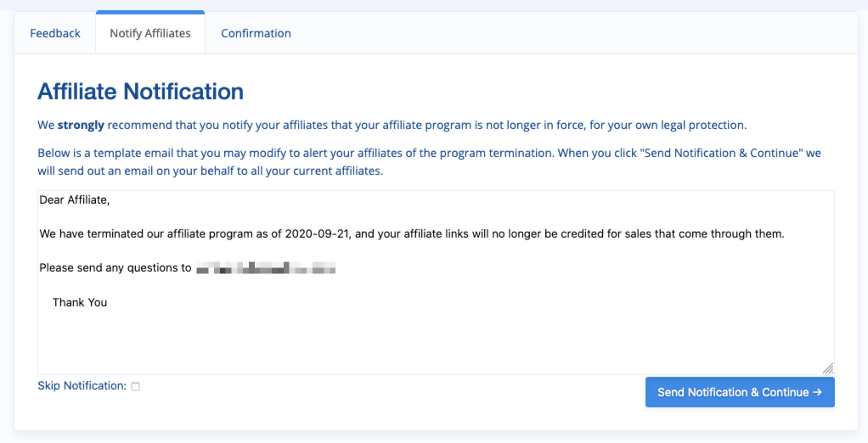Tick the Skip Notification checkbox
868x443 pixels.
tap(136, 387)
